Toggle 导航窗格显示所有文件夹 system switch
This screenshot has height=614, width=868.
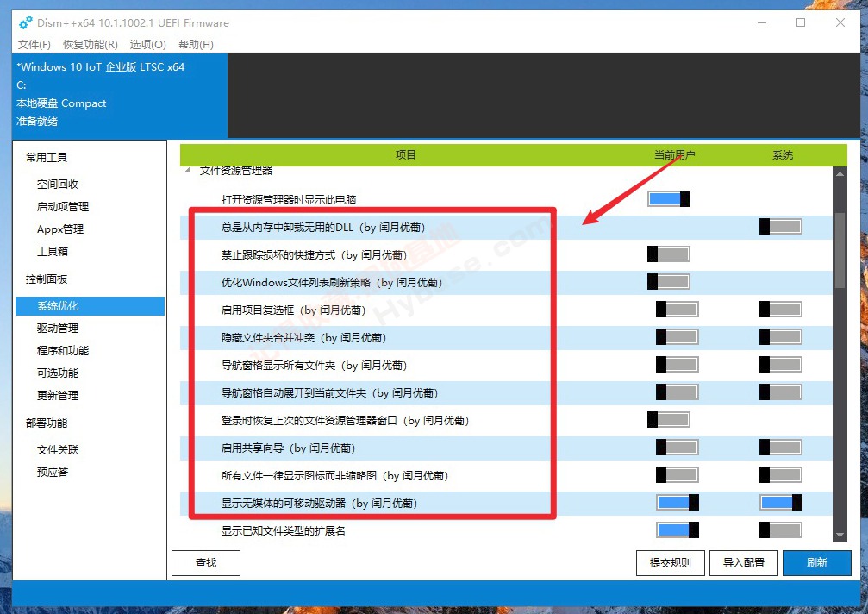(781, 364)
